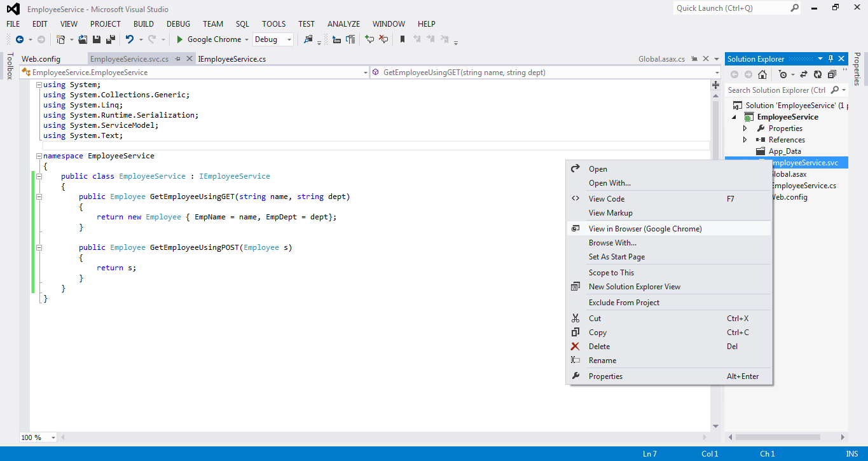Image resolution: width=868 pixels, height=461 pixels.
Task: Click Sync with Active Document in Solution Explorer
Action: click(804, 74)
